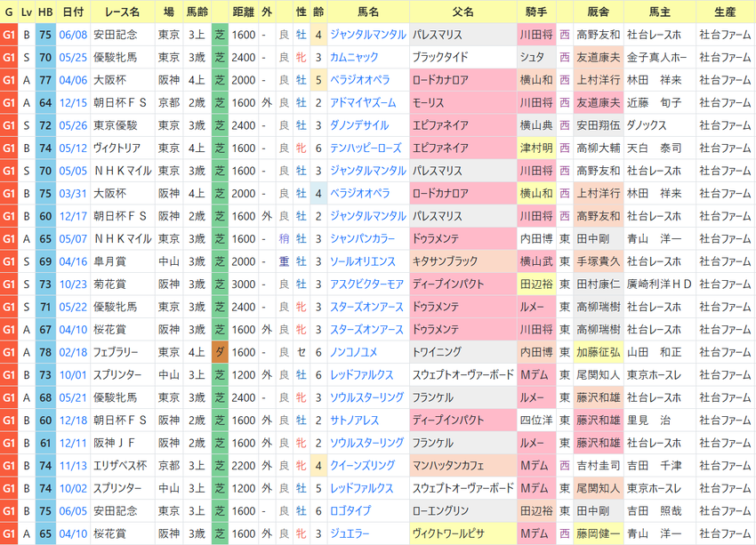
Task: Open the クイーンズリング horse link
Action: pos(362,466)
